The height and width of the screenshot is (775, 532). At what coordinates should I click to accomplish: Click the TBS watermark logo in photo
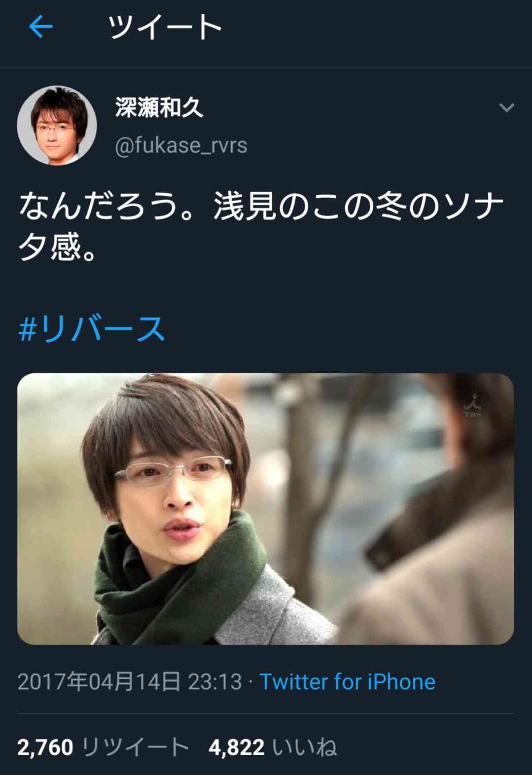[473, 405]
